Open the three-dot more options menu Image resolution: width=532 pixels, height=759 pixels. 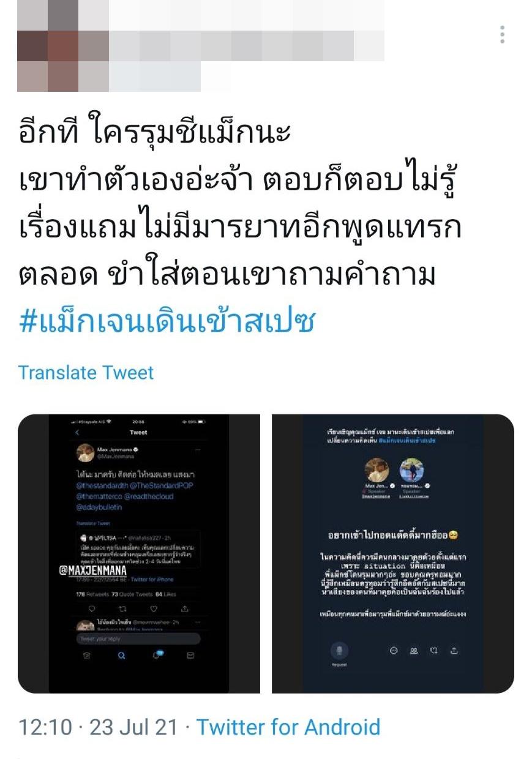pyautogui.click(x=502, y=34)
